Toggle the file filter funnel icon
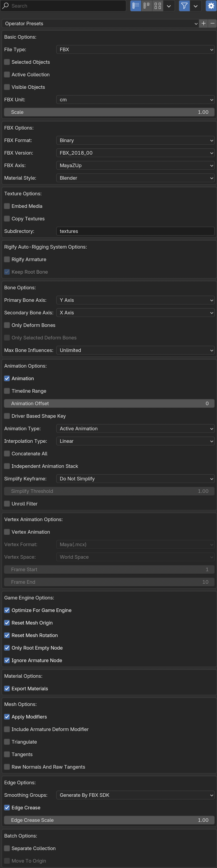The image size is (217, 868). tap(184, 6)
